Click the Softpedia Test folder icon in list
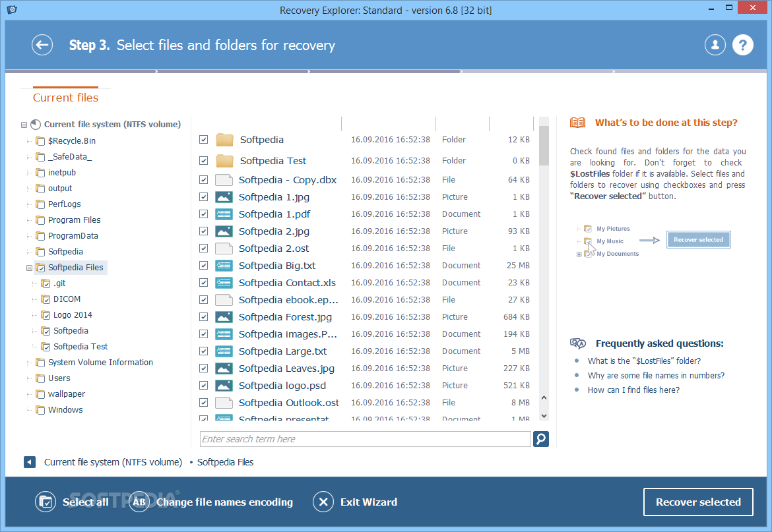The width and height of the screenshot is (772, 532). (x=224, y=161)
